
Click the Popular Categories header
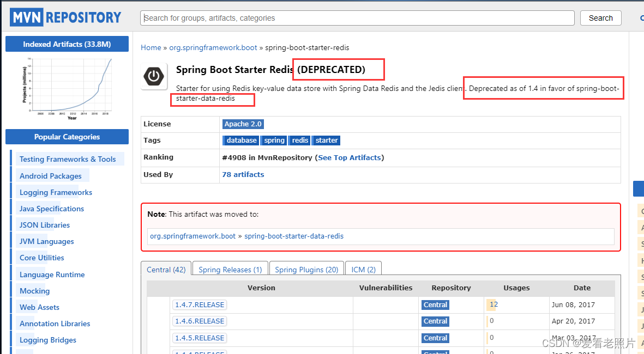67,137
